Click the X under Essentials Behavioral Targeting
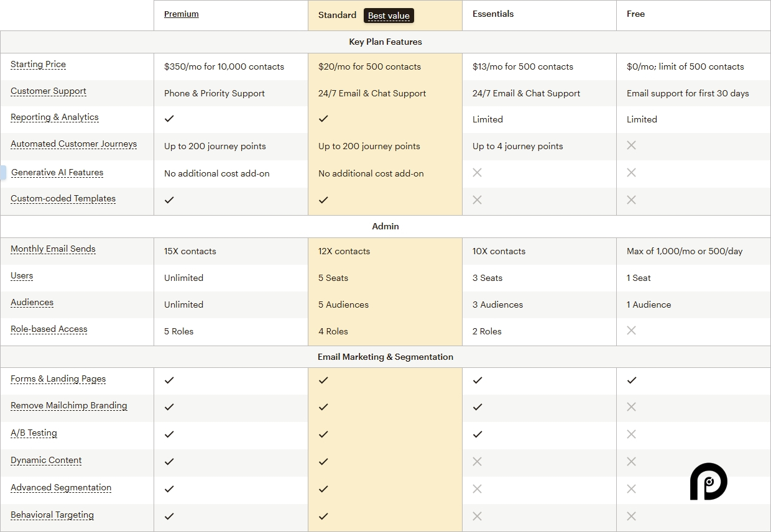Screen dimensions: 771x532 pos(477,516)
